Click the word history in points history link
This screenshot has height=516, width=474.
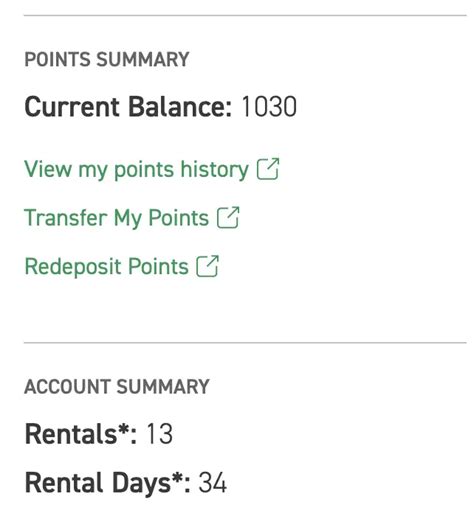(215, 170)
